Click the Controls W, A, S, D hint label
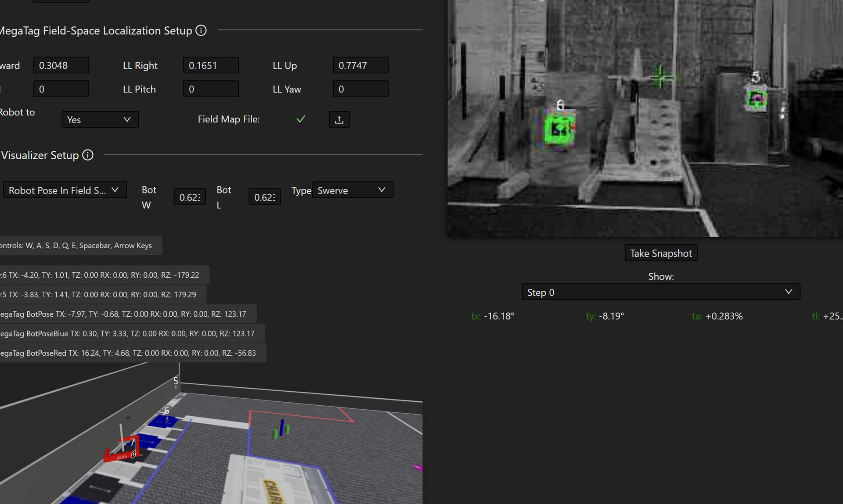Image resolution: width=843 pixels, height=504 pixels. [x=80, y=246]
